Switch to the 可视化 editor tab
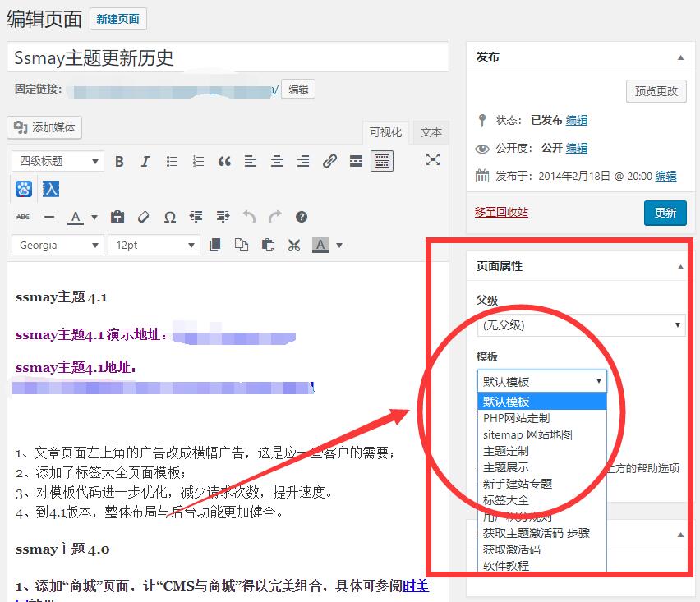The height and width of the screenshot is (602, 700). click(x=385, y=132)
